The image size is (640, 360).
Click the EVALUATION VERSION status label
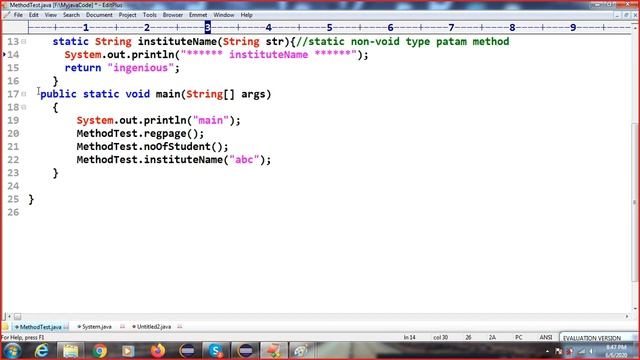[592, 338]
